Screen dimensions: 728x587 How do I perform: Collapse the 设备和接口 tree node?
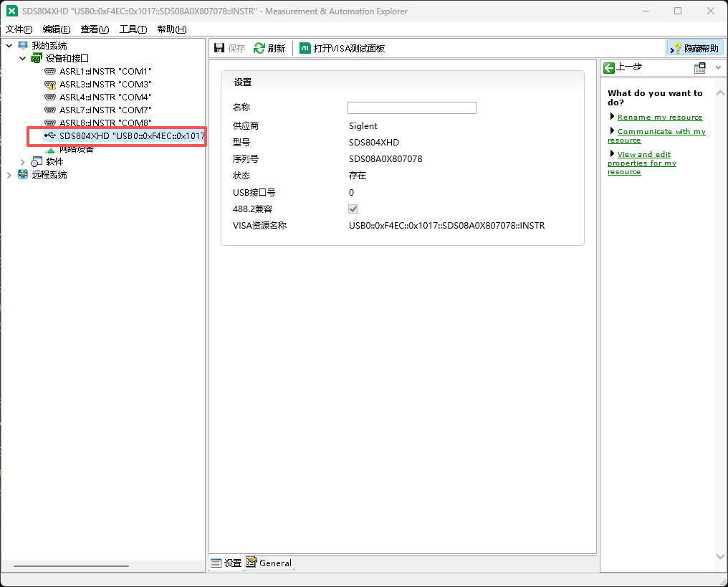(x=22, y=58)
